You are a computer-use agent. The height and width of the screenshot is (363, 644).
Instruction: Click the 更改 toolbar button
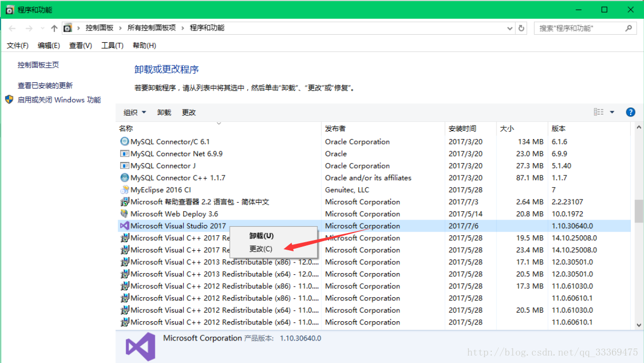tap(189, 112)
